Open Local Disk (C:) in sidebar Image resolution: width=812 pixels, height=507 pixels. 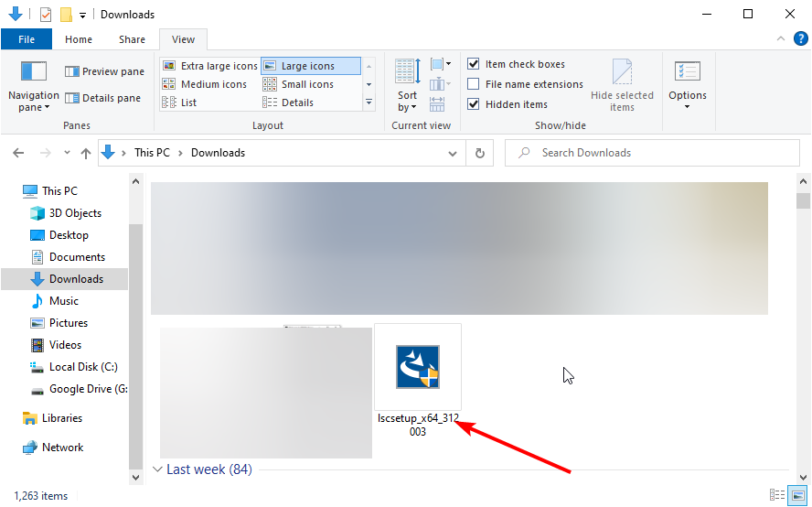point(74,366)
